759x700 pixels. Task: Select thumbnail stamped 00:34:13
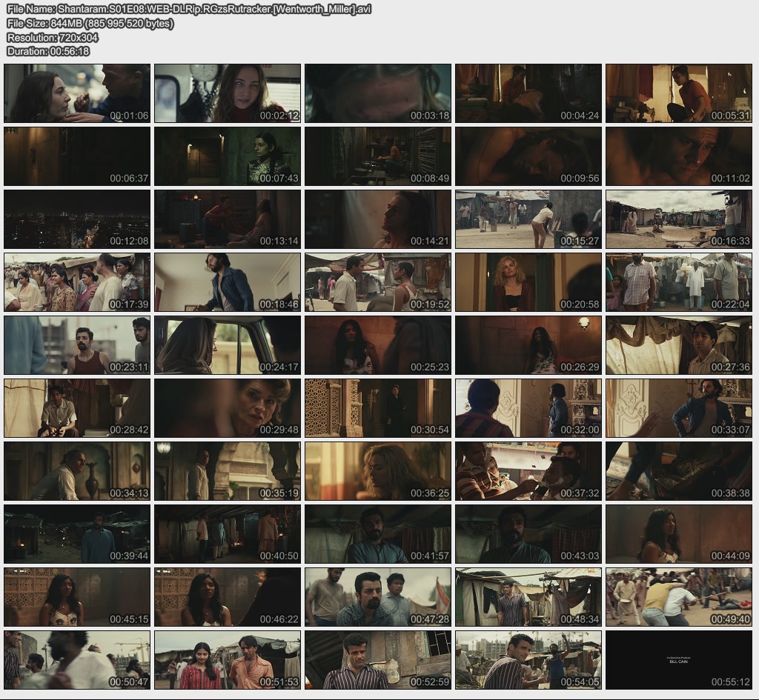pyautogui.click(x=77, y=471)
